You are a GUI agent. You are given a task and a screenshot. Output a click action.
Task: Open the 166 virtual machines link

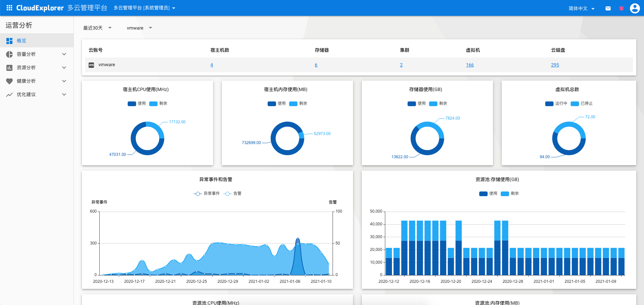coord(469,65)
